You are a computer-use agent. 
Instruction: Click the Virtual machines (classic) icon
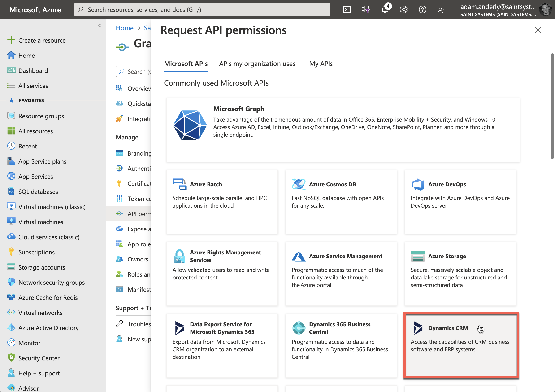tap(11, 206)
